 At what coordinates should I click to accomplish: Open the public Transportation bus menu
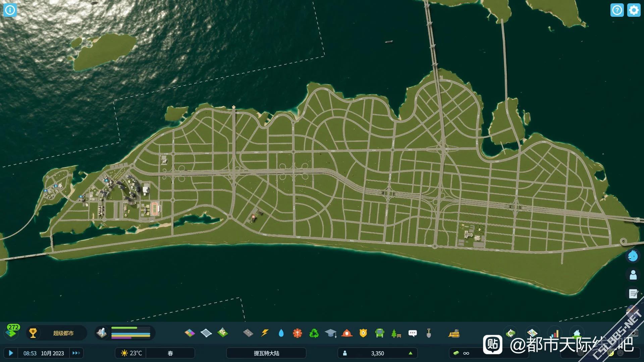[379, 333]
